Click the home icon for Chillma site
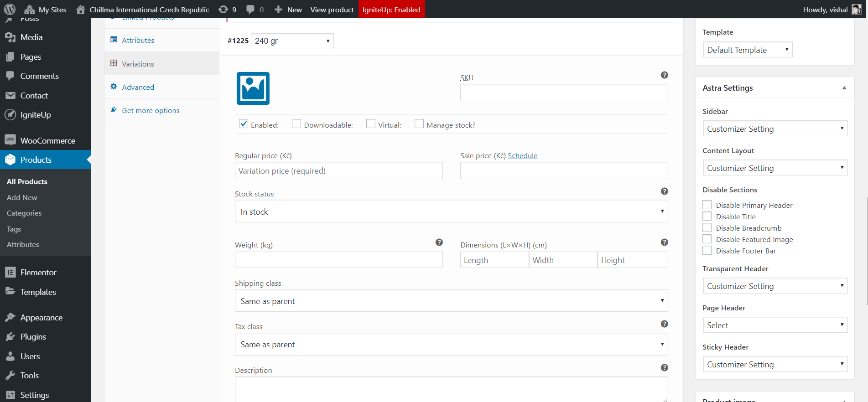This screenshot has width=868, height=402. click(x=81, y=9)
